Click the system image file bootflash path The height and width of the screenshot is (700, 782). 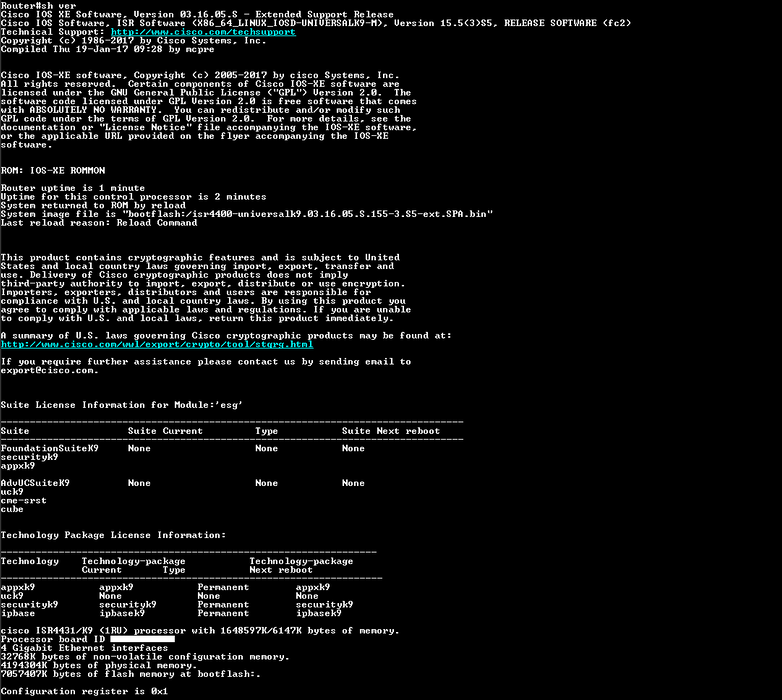pos(308,214)
